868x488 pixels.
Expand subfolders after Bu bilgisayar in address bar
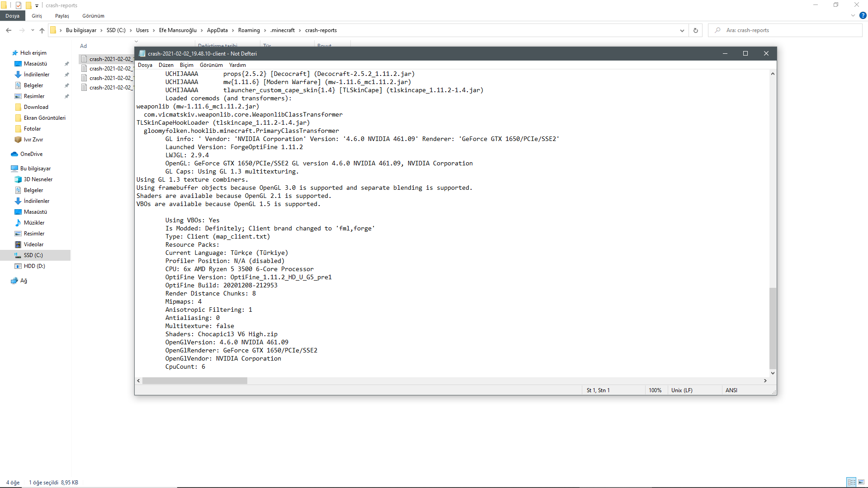point(101,30)
